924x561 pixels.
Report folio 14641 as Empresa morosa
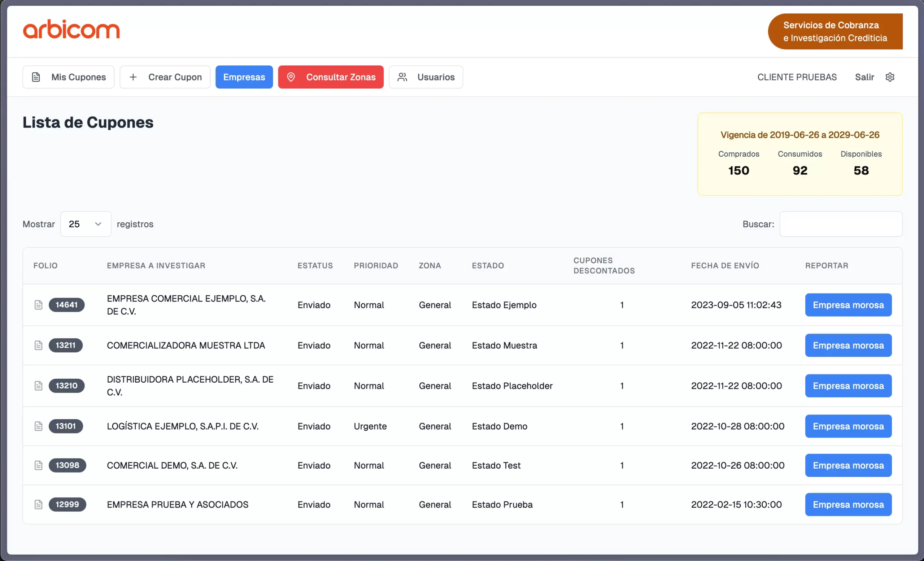pyautogui.click(x=848, y=305)
